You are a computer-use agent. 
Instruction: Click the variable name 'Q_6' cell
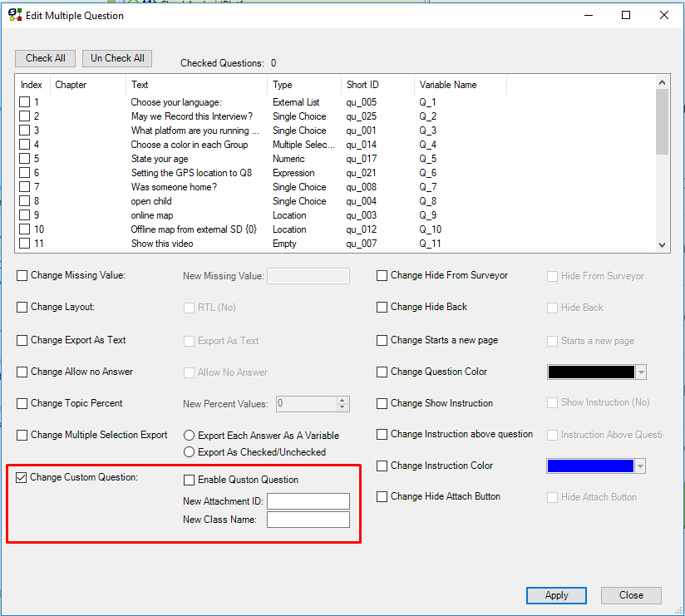(427, 173)
